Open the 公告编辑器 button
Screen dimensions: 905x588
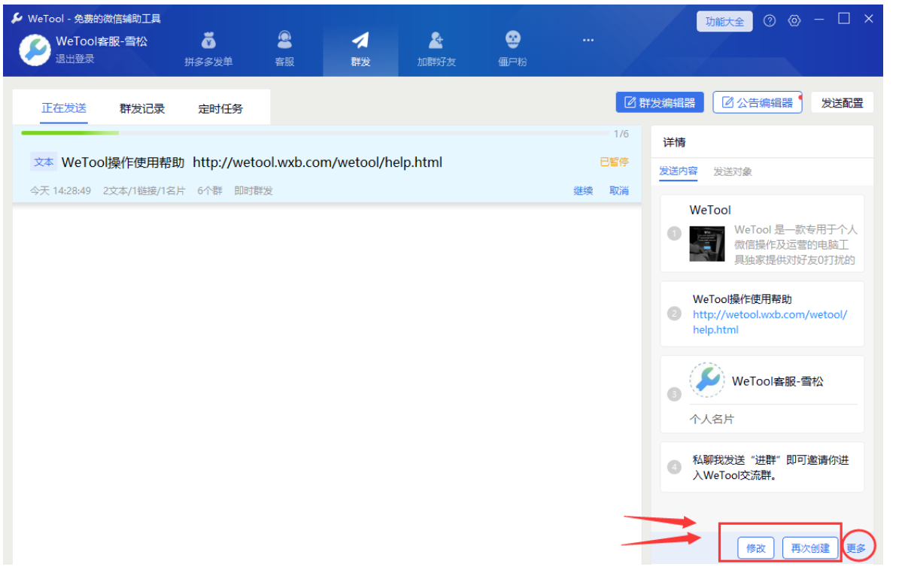click(x=758, y=103)
